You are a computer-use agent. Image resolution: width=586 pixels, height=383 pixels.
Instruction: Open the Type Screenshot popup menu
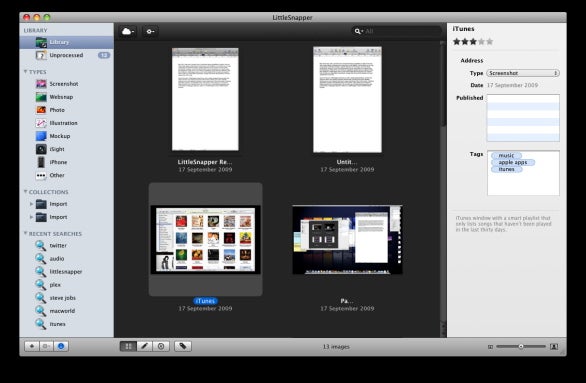point(523,73)
